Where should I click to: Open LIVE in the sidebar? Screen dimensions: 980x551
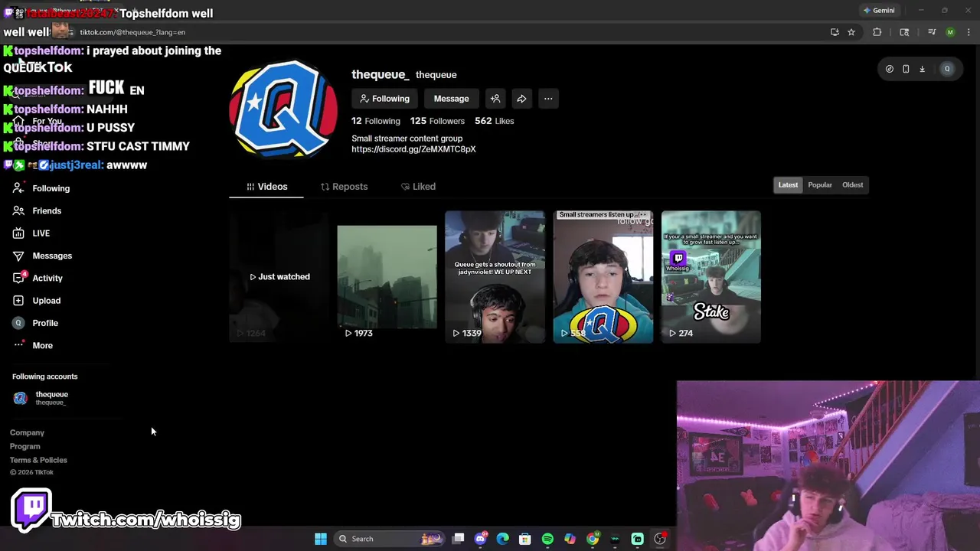click(41, 233)
